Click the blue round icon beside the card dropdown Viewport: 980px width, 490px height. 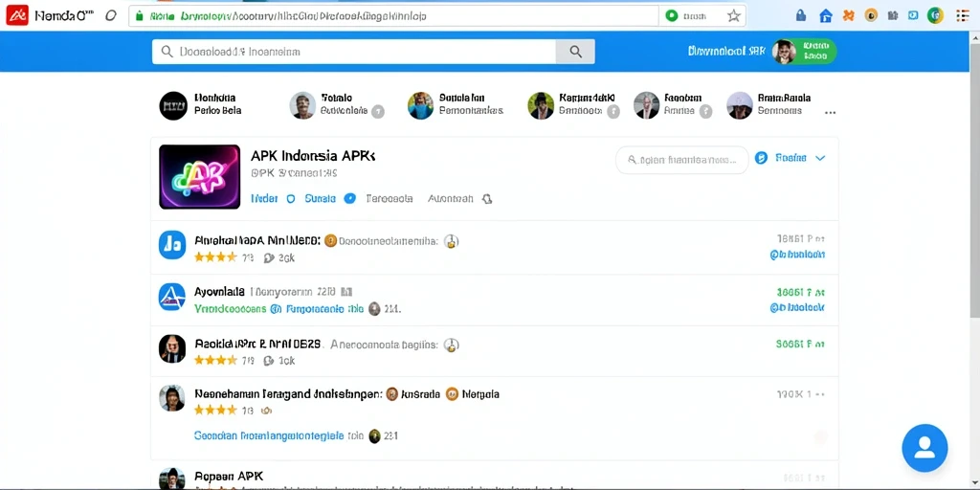761,158
